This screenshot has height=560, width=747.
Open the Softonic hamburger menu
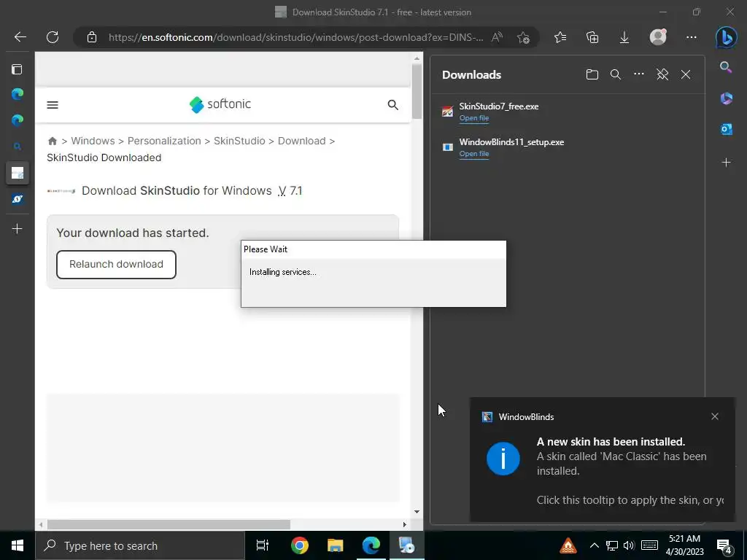click(53, 105)
